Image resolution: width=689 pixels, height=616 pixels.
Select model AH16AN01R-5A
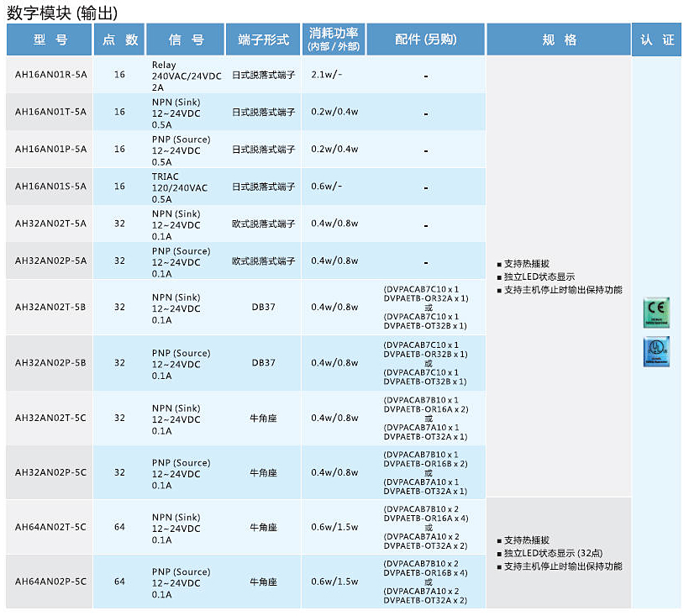(51, 75)
